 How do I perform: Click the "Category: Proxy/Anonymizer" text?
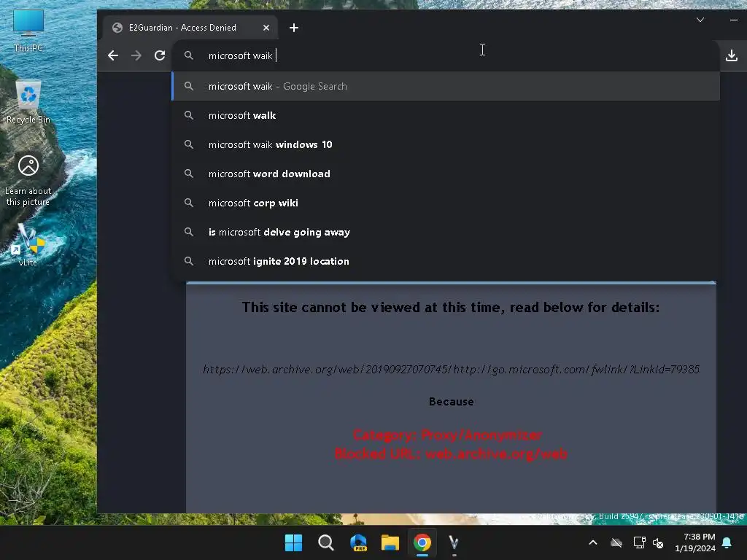click(x=447, y=435)
